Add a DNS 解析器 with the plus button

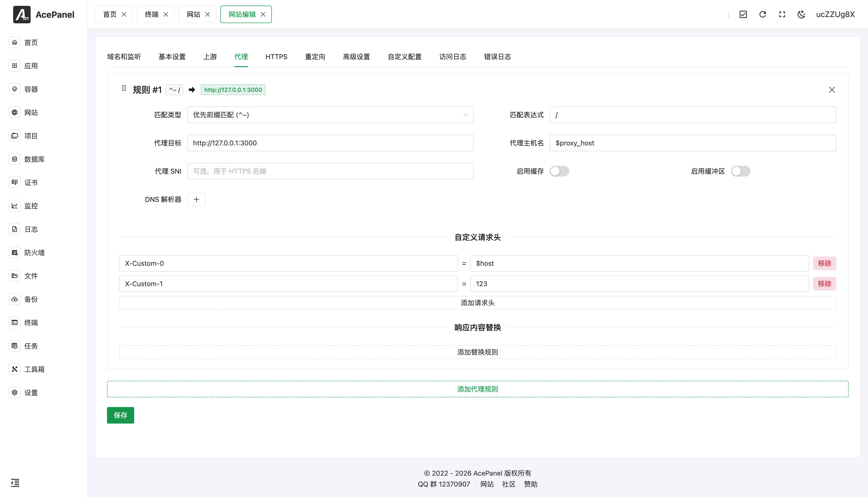(196, 199)
